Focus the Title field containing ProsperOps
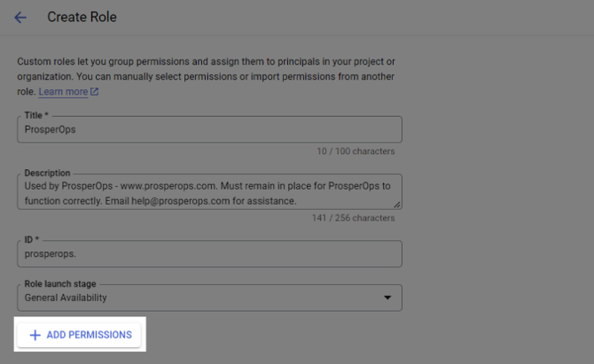The width and height of the screenshot is (594, 364). (210, 129)
